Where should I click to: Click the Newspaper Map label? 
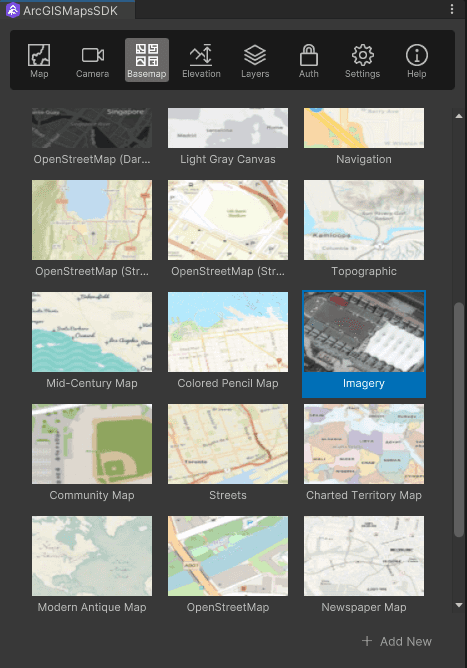coord(364,608)
